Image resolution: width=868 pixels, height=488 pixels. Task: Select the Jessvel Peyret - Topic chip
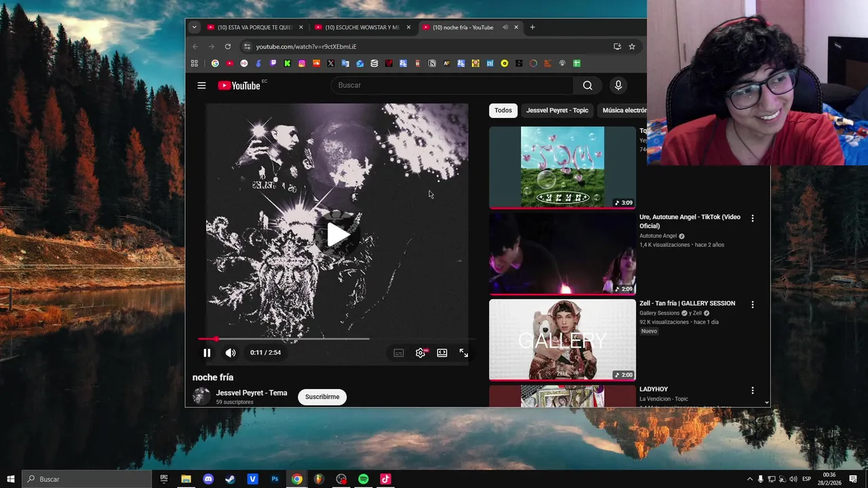pos(557,110)
